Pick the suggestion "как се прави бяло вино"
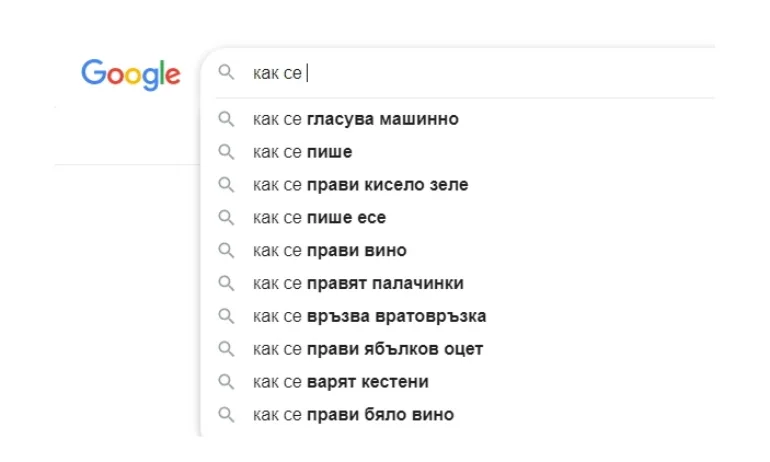This screenshot has height=462, width=770. click(x=354, y=414)
